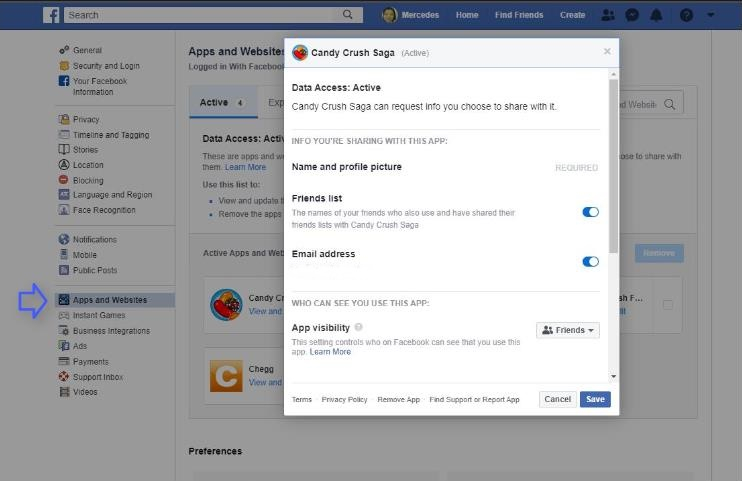742x481 pixels.
Task: Open General settings in sidebar
Action: point(87,50)
